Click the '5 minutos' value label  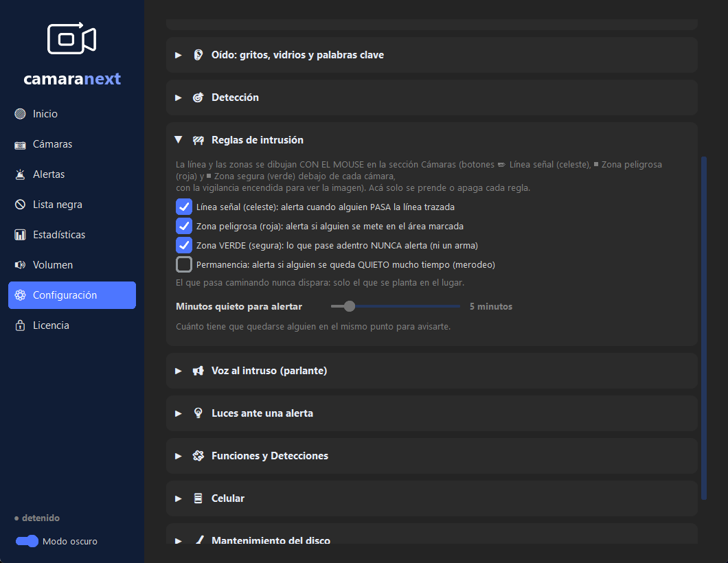pyautogui.click(x=491, y=306)
